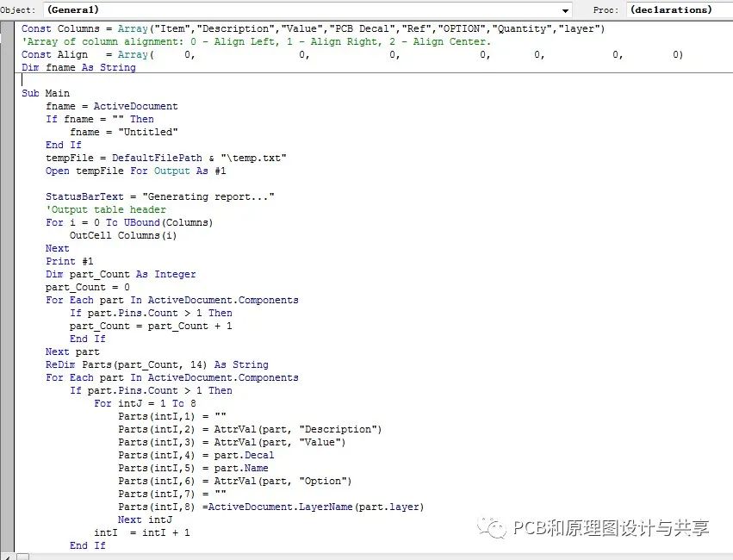
Task: Click the line "OutCell Columns(i)"
Action: click(123, 235)
